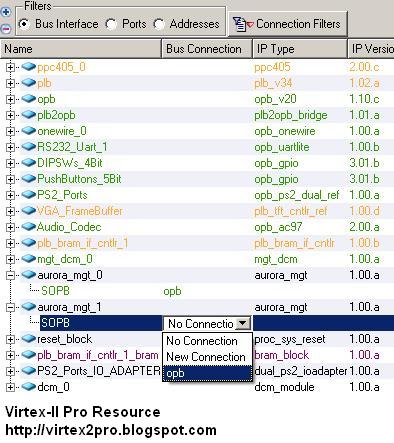Click the plb_tft_cntlr_ref IP type cell
The width and height of the screenshot is (394, 443).
pos(290,211)
